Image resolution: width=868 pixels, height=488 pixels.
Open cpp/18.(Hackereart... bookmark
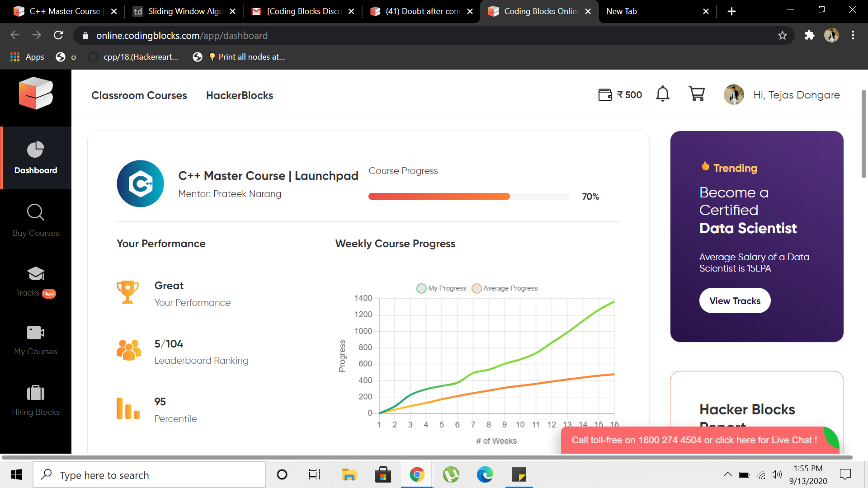pyautogui.click(x=133, y=57)
